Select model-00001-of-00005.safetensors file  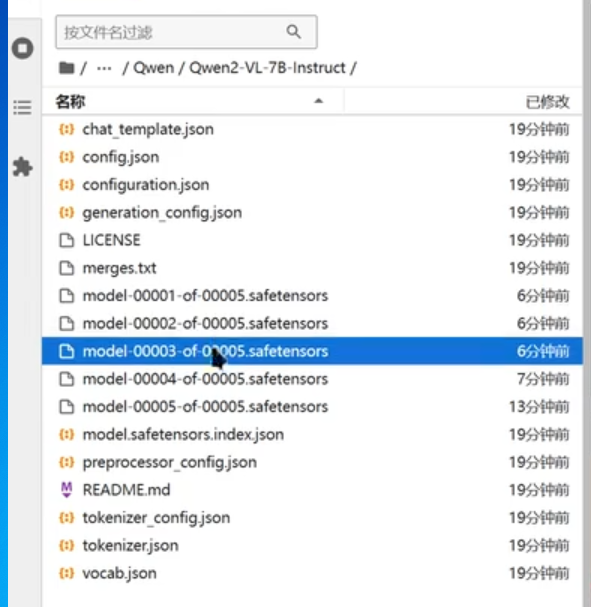312,296
